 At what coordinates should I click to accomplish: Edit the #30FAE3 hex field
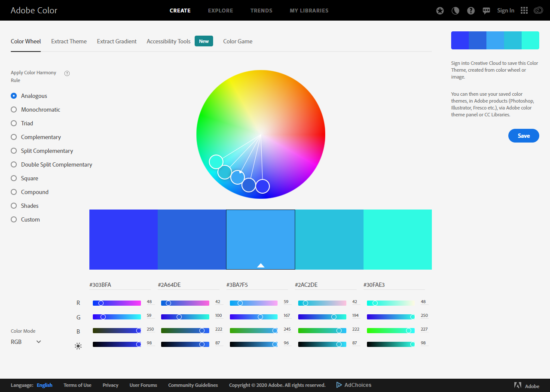tap(394, 285)
